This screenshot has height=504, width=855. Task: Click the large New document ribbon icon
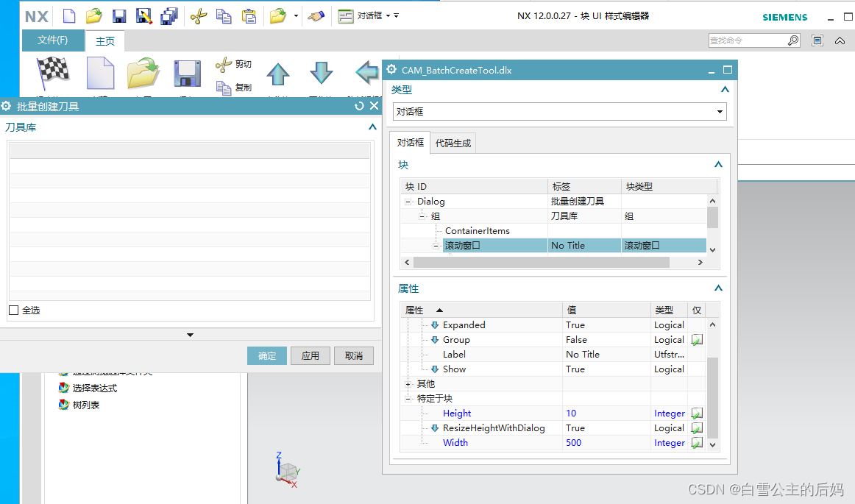(x=100, y=73)
